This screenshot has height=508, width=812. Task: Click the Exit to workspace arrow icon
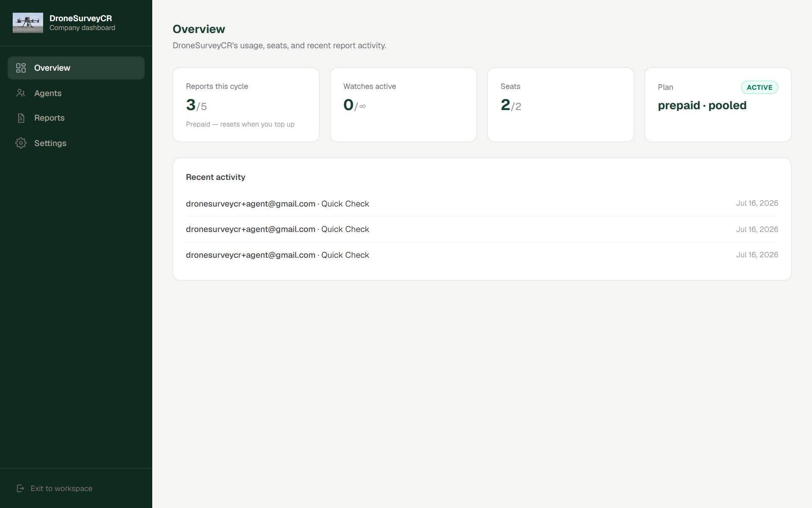(20, 489)
